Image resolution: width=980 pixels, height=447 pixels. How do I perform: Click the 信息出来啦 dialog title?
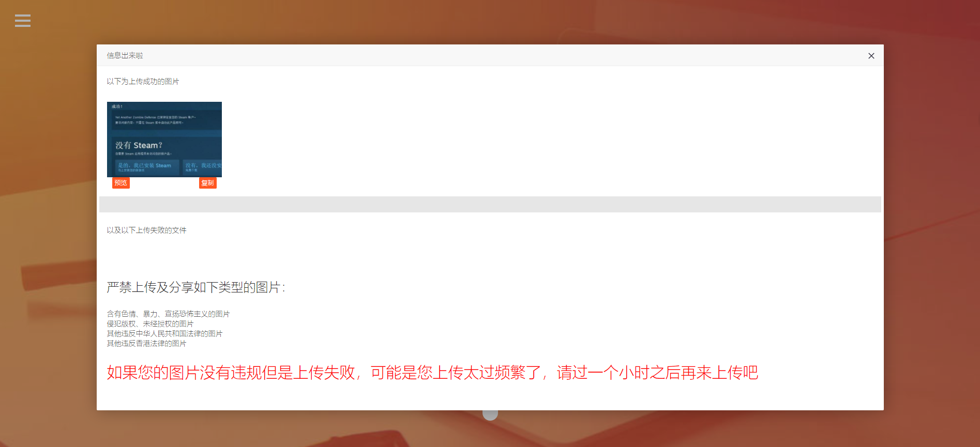click(x=125, y=55)
